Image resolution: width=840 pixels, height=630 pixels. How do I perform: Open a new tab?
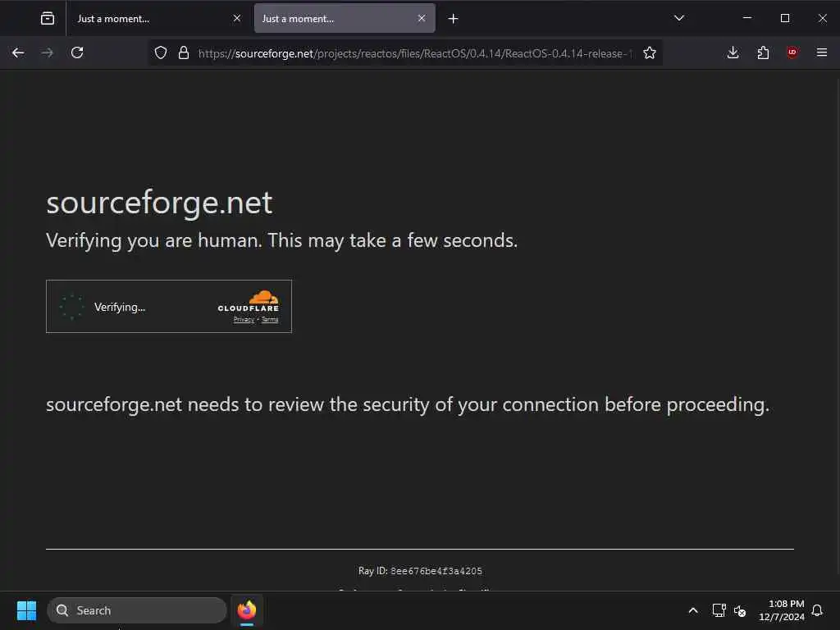point(454,18)
